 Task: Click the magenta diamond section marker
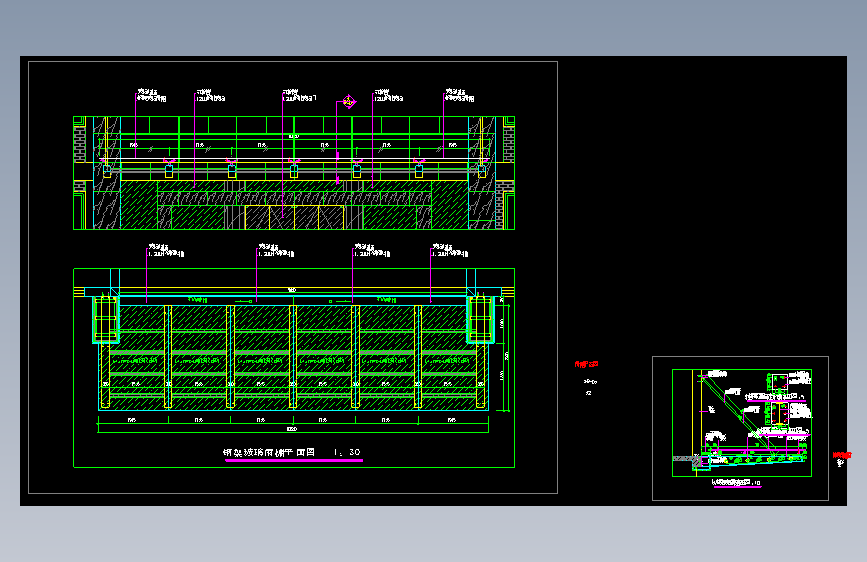[348, 102]
